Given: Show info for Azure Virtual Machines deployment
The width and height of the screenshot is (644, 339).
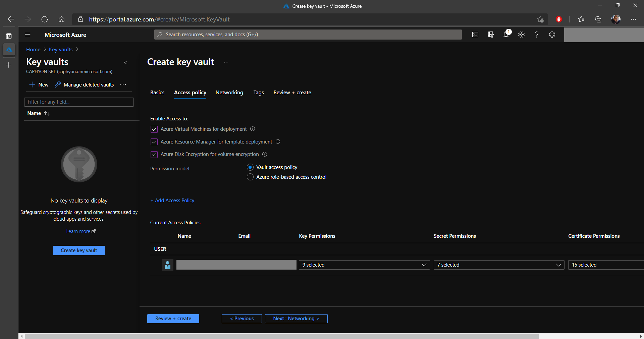Looking at the screenshot, I should pyautogui.click(x=253, y=129).
